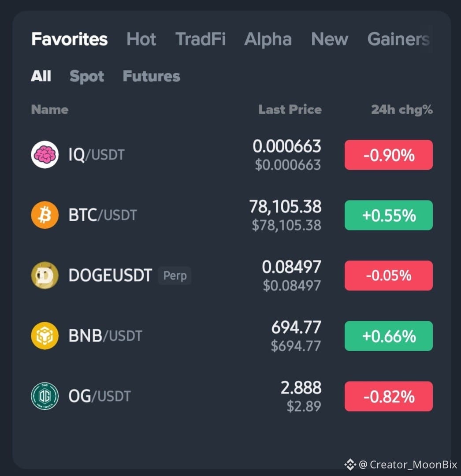Switch to the Hot tab
461x476 pixels.
click(141, 39)
